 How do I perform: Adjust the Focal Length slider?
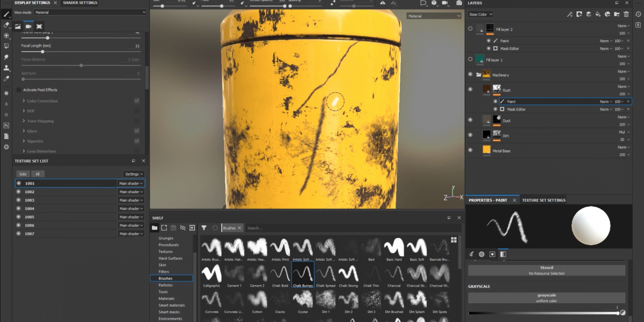click(80, 52)
